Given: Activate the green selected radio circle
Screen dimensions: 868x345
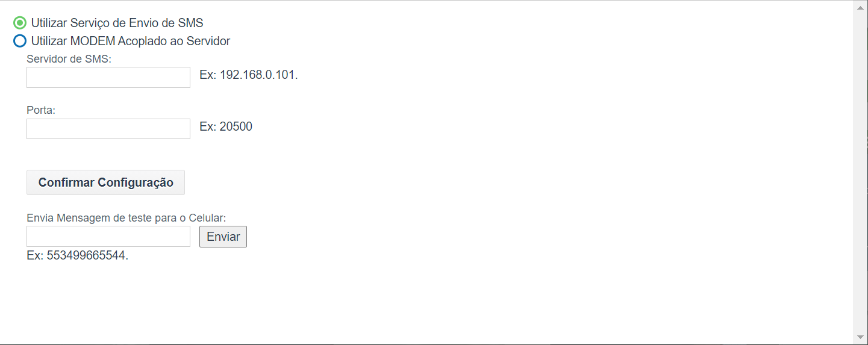Looking at the screenshot, I should (x=20, y=23).
